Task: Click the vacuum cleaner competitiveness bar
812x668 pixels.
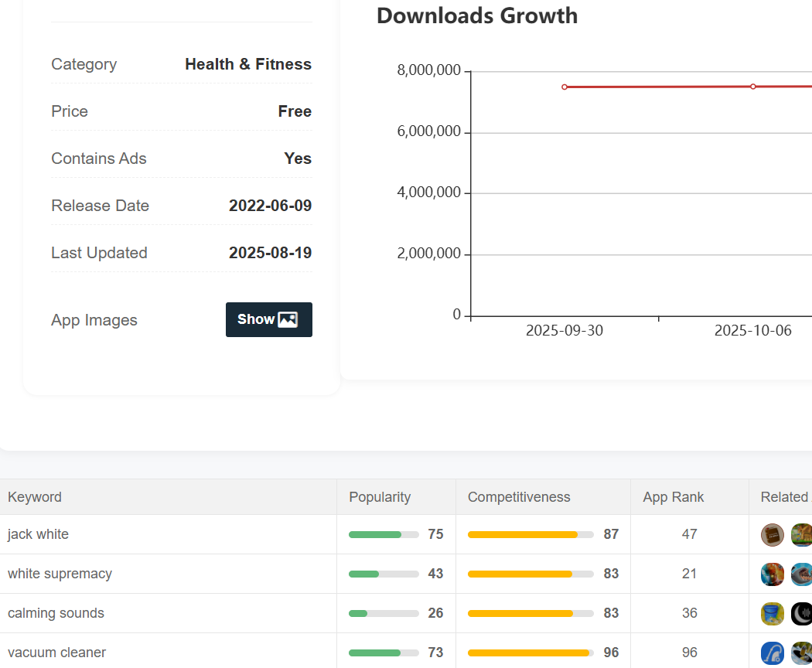Action: click(530, 653)
